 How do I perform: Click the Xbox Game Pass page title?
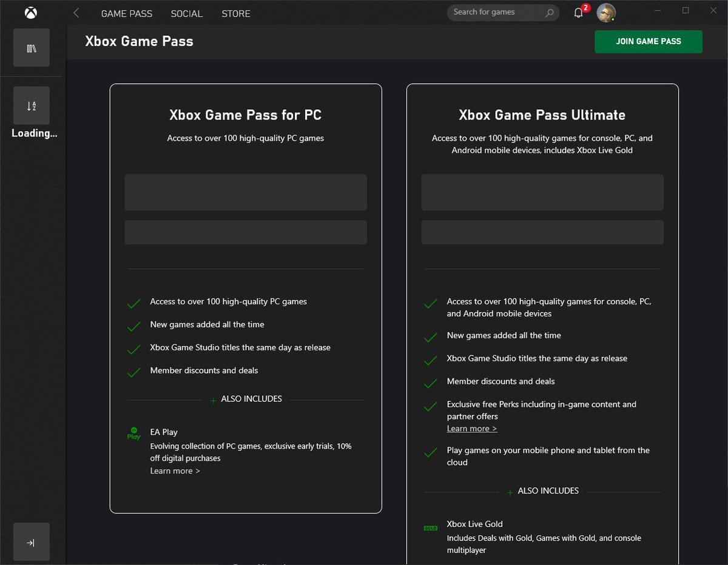(x=140, y=41)
